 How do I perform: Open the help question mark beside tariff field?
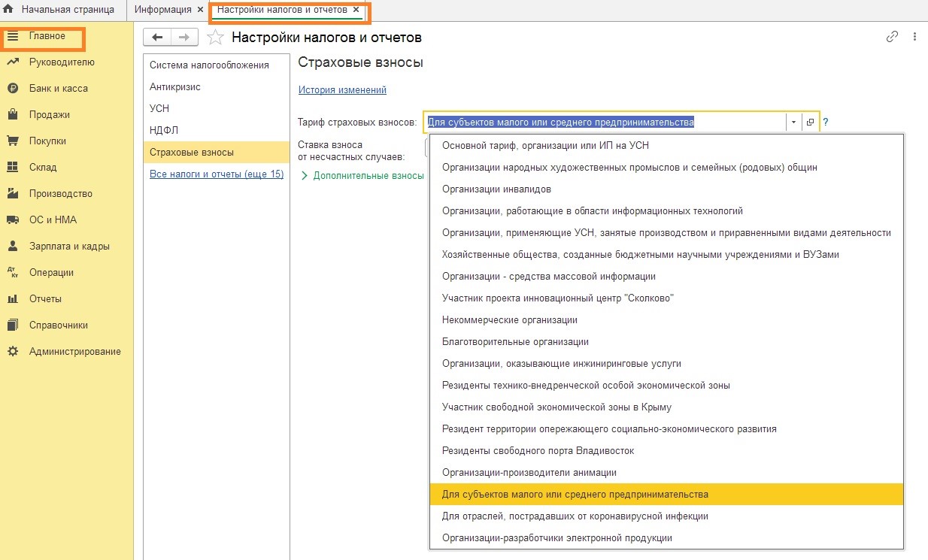(825, 122)
